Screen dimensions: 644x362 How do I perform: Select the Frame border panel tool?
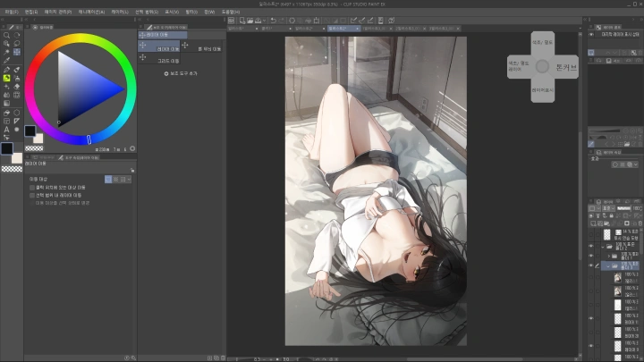(x=6, y=121)
